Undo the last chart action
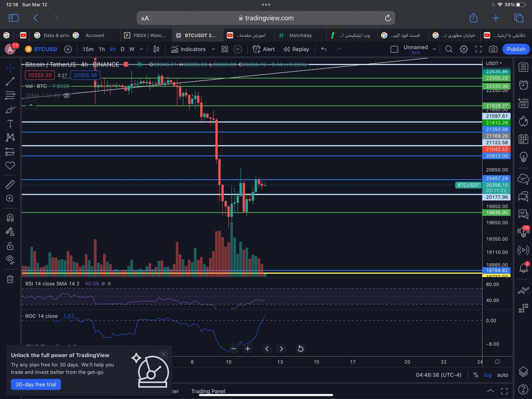The image size is (532, 399). pyautogui.click(x=324, y=49)
